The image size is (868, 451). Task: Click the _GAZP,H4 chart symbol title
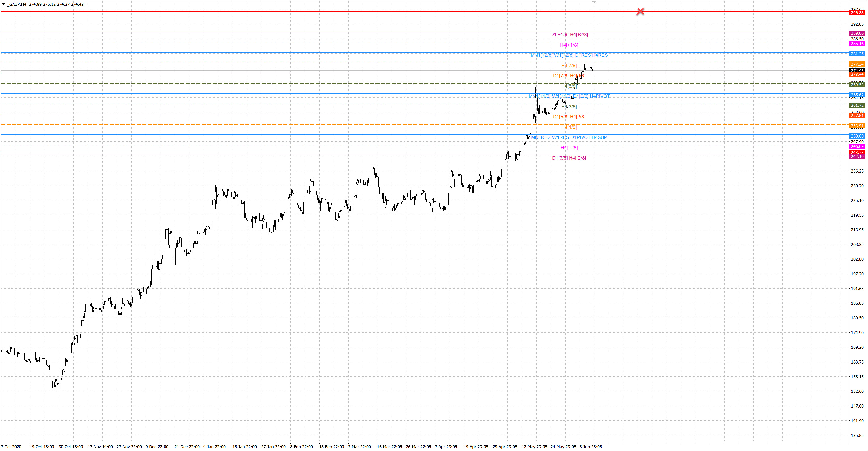[17, 4]
